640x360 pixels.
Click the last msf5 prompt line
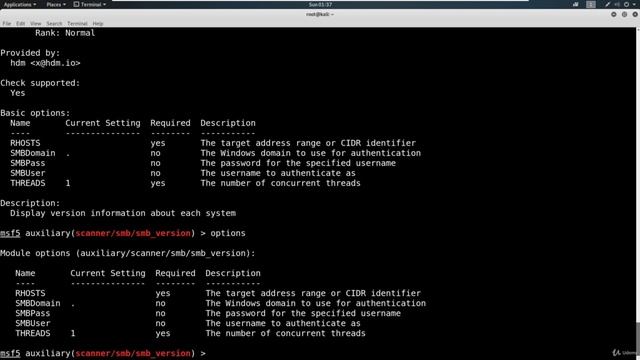click(x=103, y=353)
